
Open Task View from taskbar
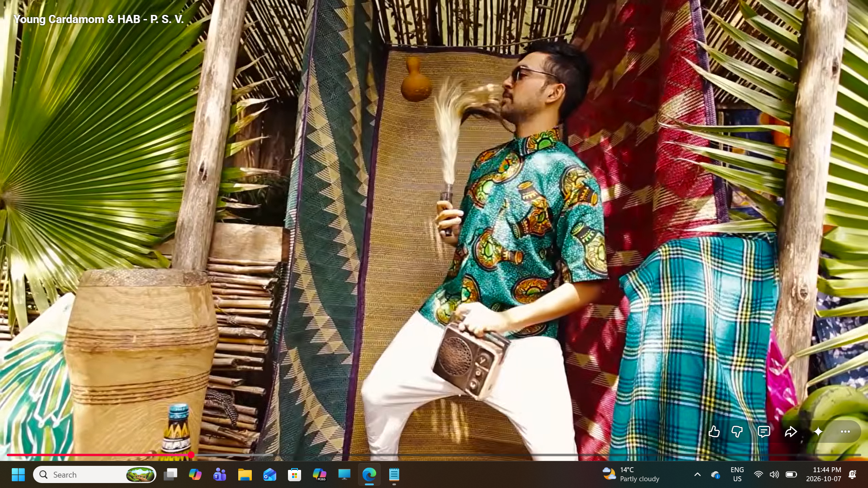[170, 474]
